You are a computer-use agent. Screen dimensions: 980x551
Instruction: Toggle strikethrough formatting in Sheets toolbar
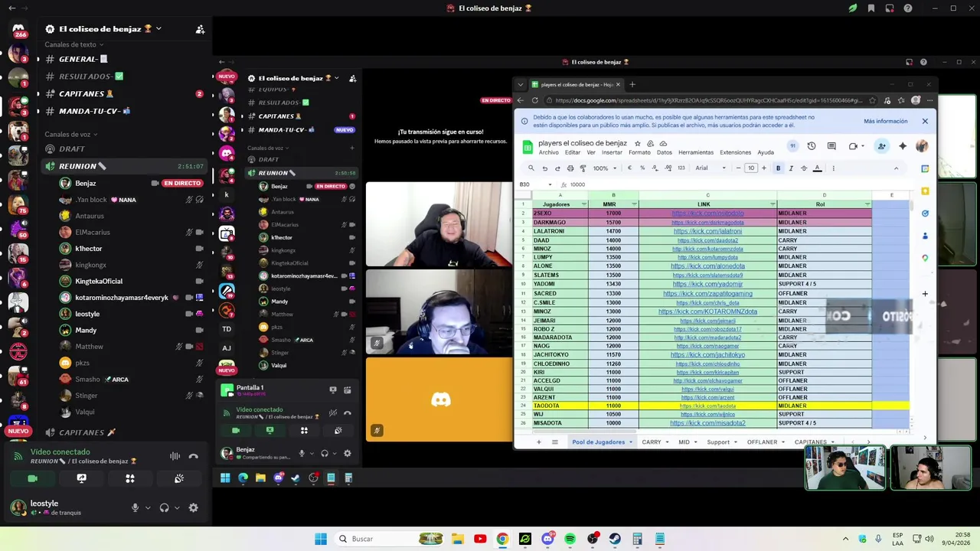[x=804, y=168]
